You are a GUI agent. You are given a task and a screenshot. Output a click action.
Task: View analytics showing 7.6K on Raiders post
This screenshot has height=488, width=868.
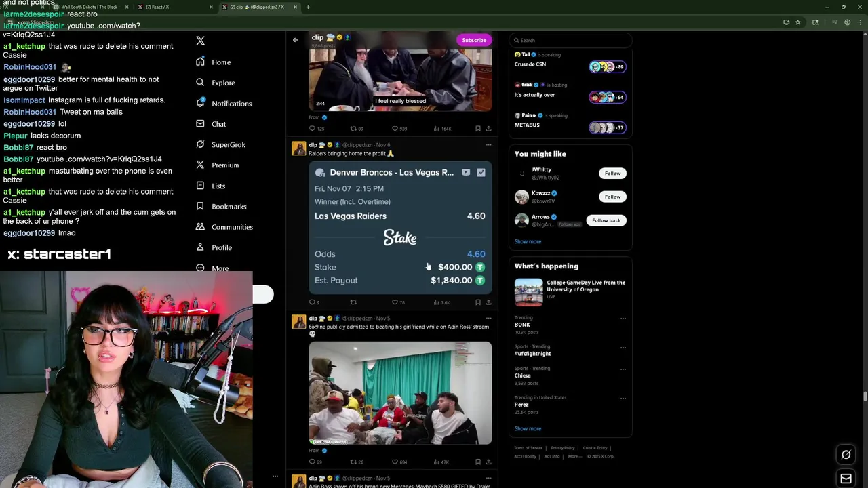click(441, 302)
